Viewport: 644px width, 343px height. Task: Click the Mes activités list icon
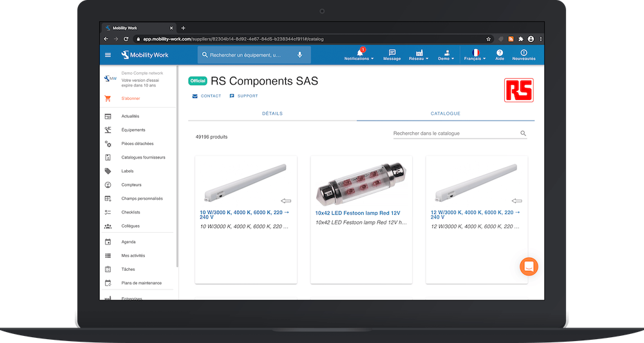click(108, 256)
